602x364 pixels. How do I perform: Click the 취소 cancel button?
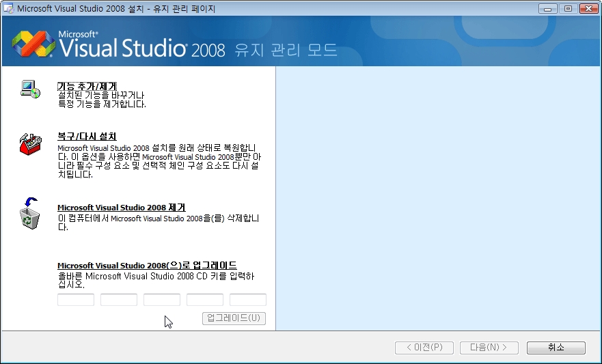point(556,348)
